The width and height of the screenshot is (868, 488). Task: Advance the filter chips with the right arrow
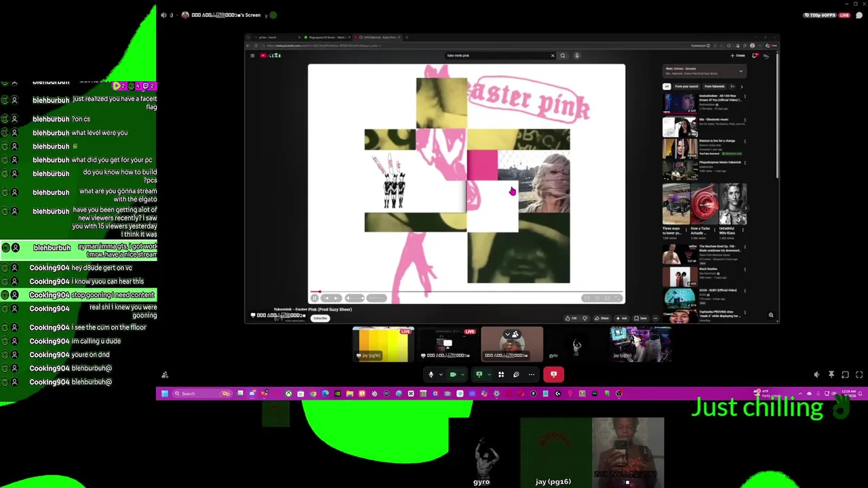tap(741, 86)
